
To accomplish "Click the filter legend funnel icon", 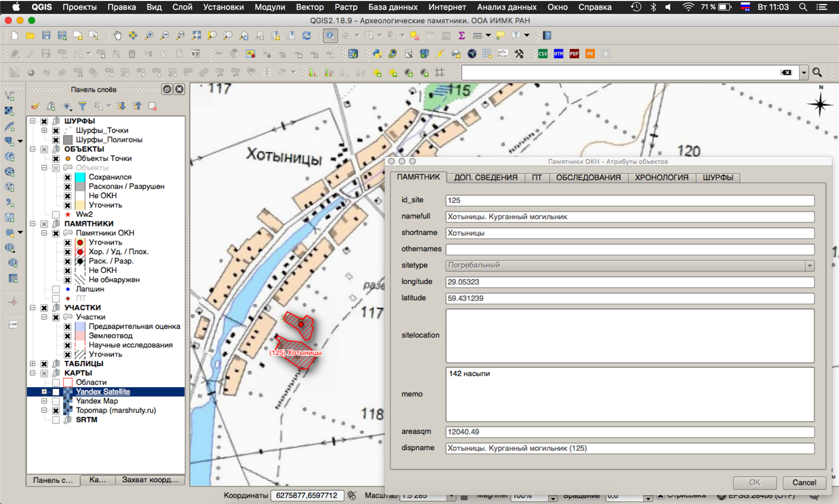I will coord(82,106).
